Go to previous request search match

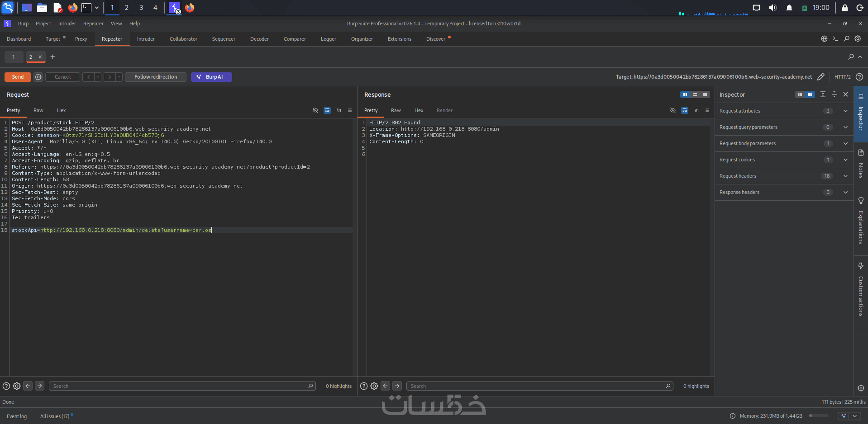pyautogui.click(x=28, y=386)
